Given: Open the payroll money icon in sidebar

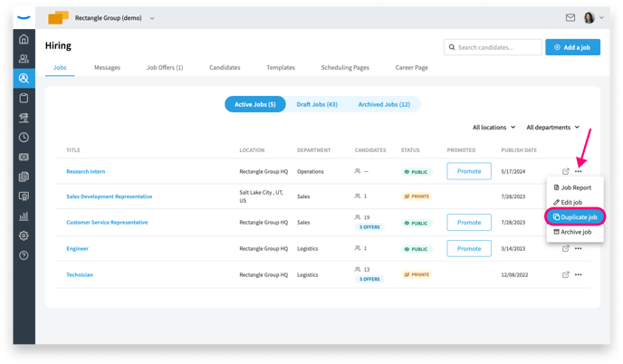Looking at the screenshot, I should [x=24, y=157].
